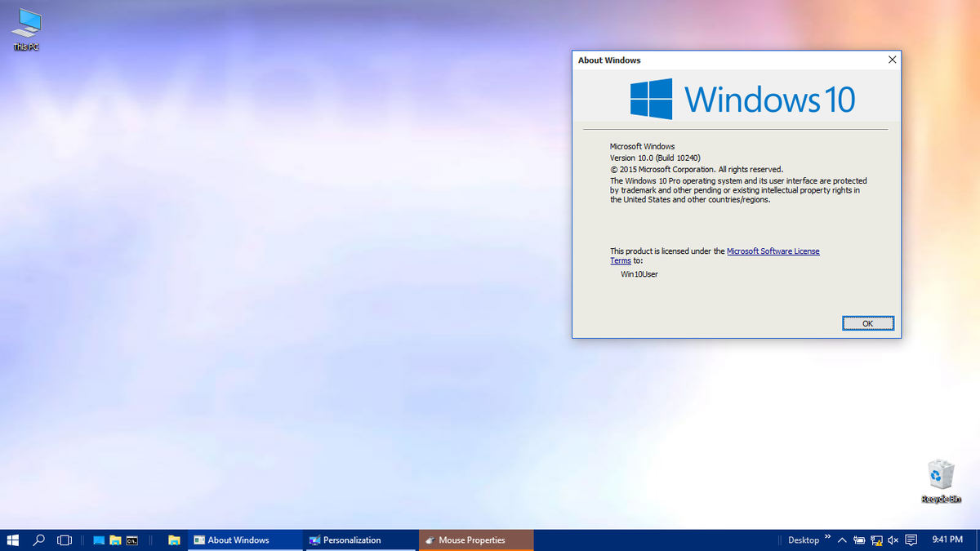
Task: Switch to Mouse Properties taskbar button
Action: pos(476,540)
